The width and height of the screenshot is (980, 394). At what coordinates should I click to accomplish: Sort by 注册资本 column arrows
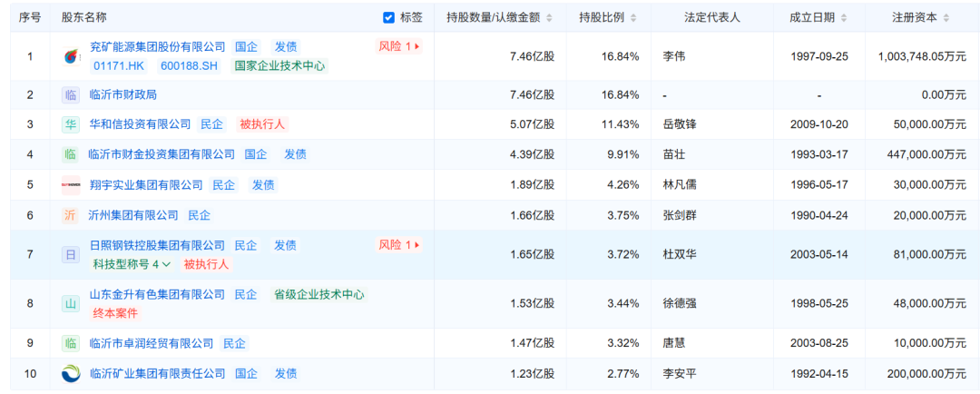[948, 18]
